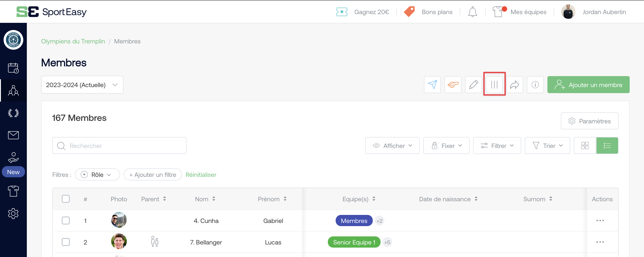644x257 pixels.
Task: Click the Senior Equipe 1 badge
Action: tap(354, 242)
